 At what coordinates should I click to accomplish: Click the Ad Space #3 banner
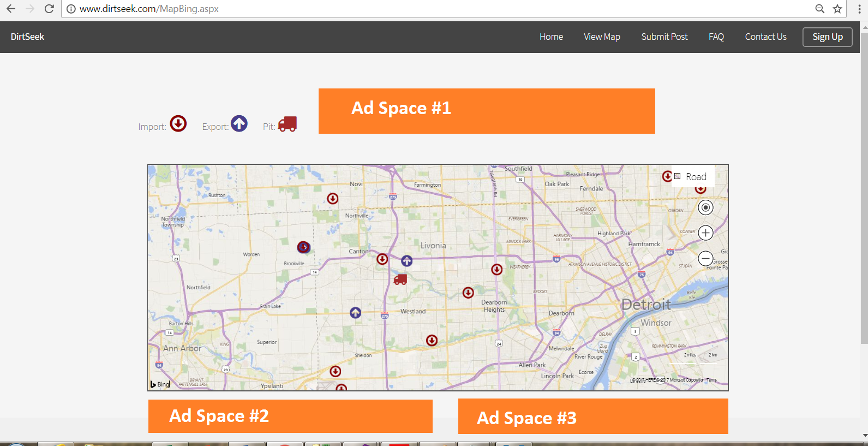(593, 417)
